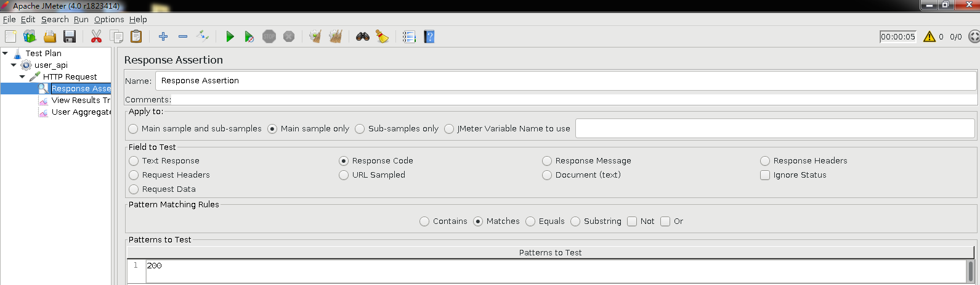Open the Templates toolbar icon

pos(30,37)
